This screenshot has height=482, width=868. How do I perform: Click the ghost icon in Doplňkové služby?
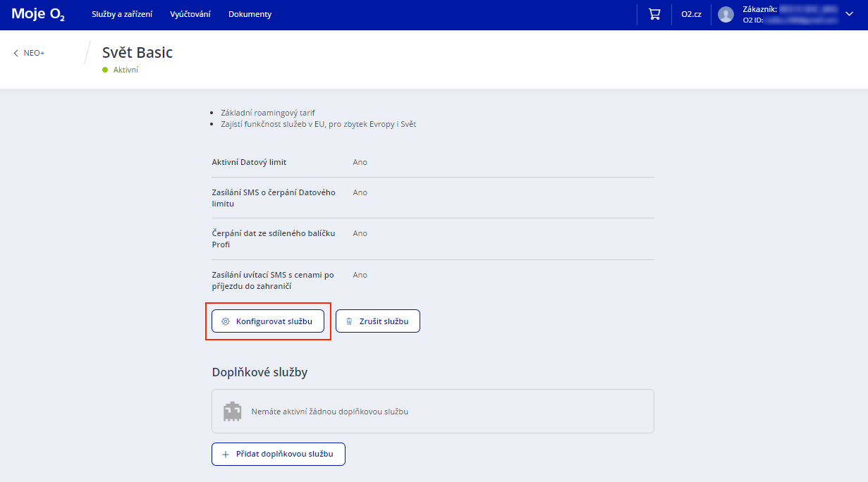[x=232, y=412]
